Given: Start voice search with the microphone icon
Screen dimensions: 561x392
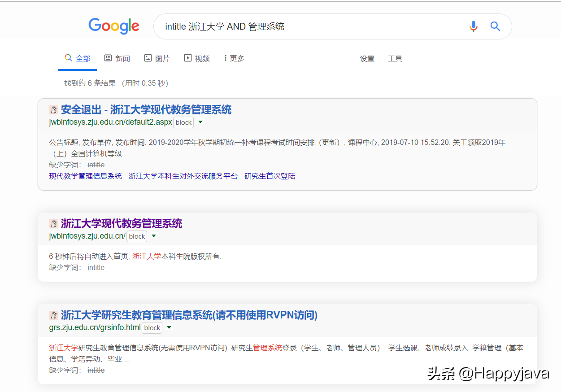Looking at the screenshot, I should coord(474,26).
